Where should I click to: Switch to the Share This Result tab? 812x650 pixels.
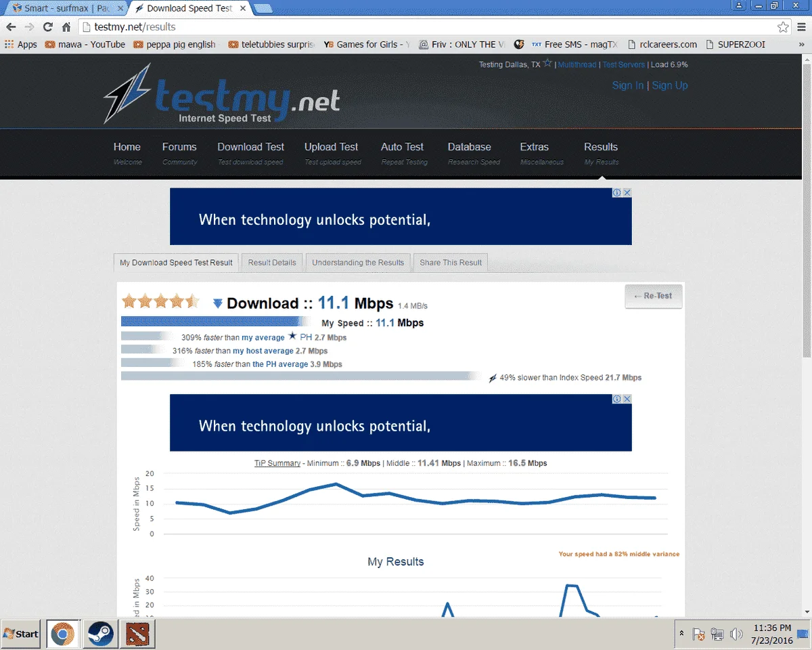[x=451, y=263]
